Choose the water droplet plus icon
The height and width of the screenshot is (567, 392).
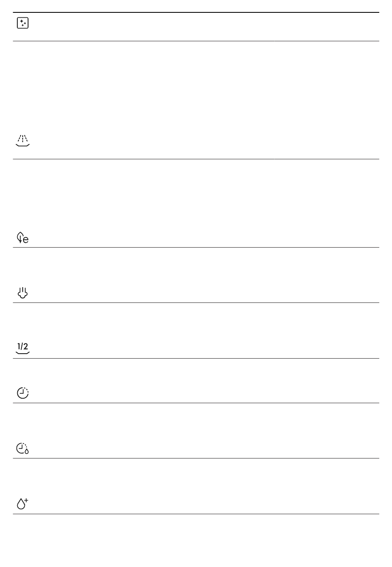coord(23,503)
